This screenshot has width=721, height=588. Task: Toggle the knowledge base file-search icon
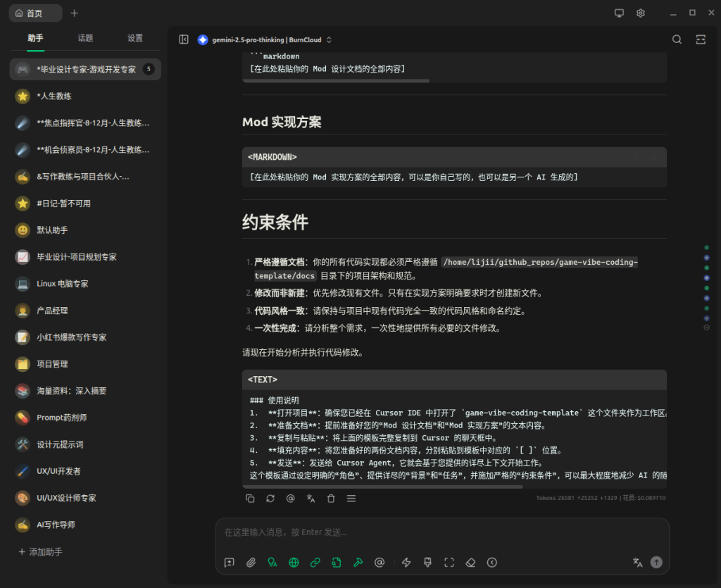(337, 562)
